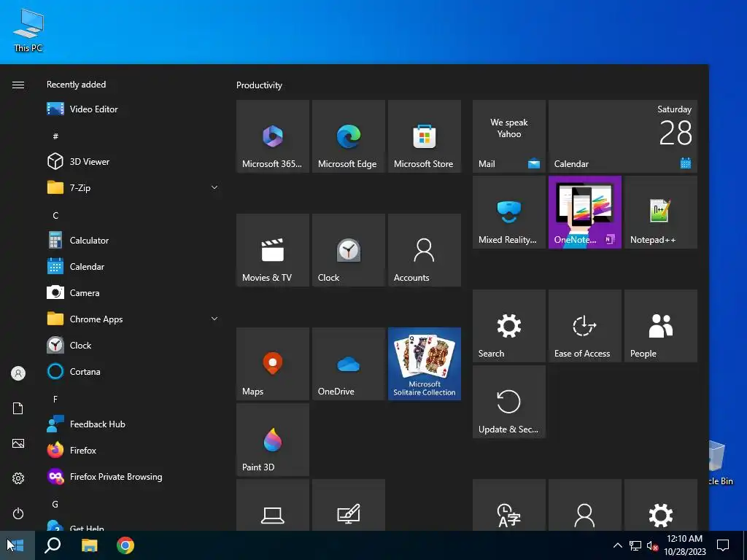Open the Movies & TV tile

pyautogui.click(x=273, y=250)
